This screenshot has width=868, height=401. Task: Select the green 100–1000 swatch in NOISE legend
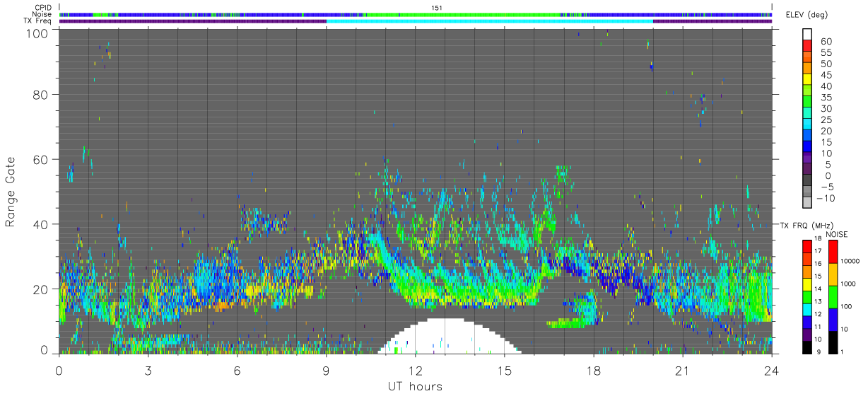click(833, 297)
